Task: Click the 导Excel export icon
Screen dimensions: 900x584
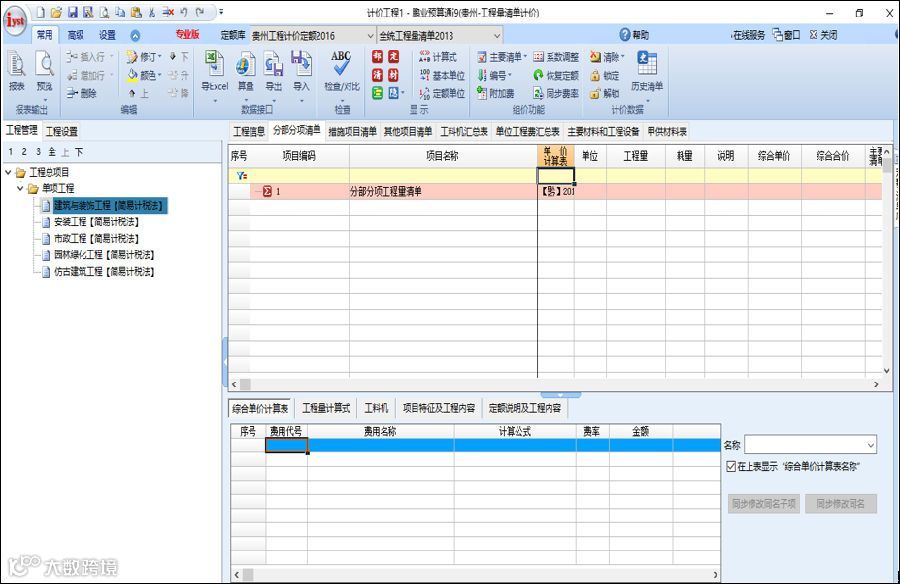Action: click(x=215, y=71)
